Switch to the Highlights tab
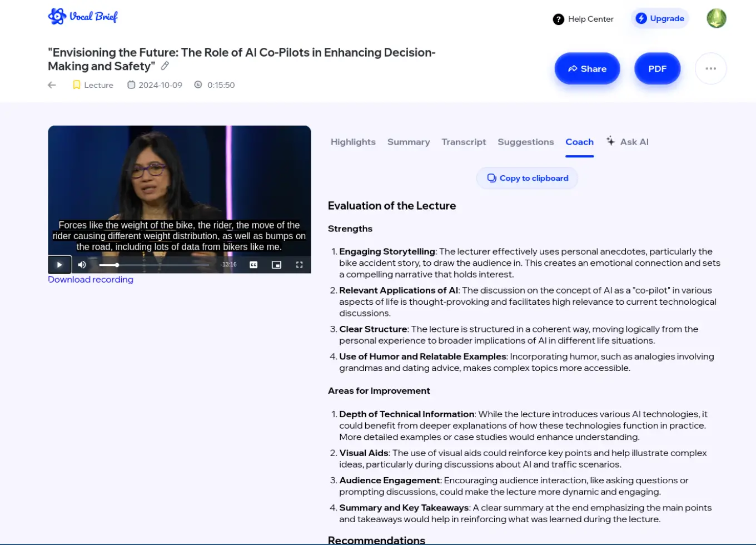The height and width of the screenshot is (545, 756). click(x=353, y=142)
